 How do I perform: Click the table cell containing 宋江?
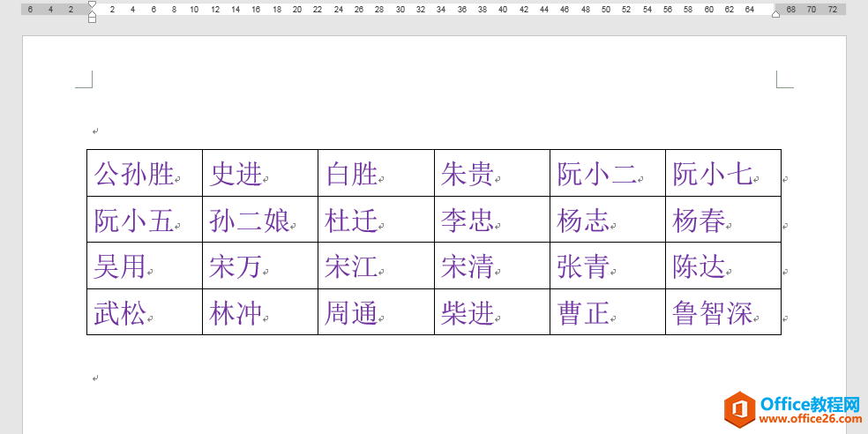[x=377, y=266]
